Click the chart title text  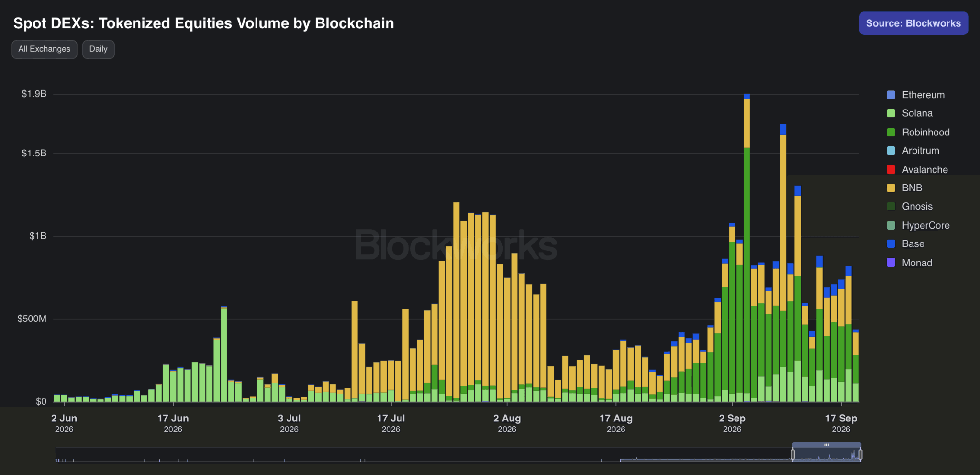coord(204,23)
